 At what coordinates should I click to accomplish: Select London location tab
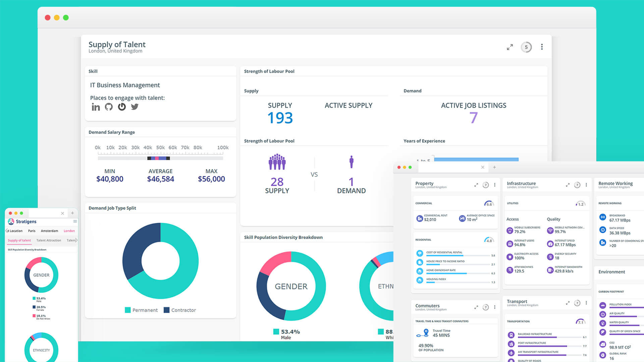tap(69, 231)
